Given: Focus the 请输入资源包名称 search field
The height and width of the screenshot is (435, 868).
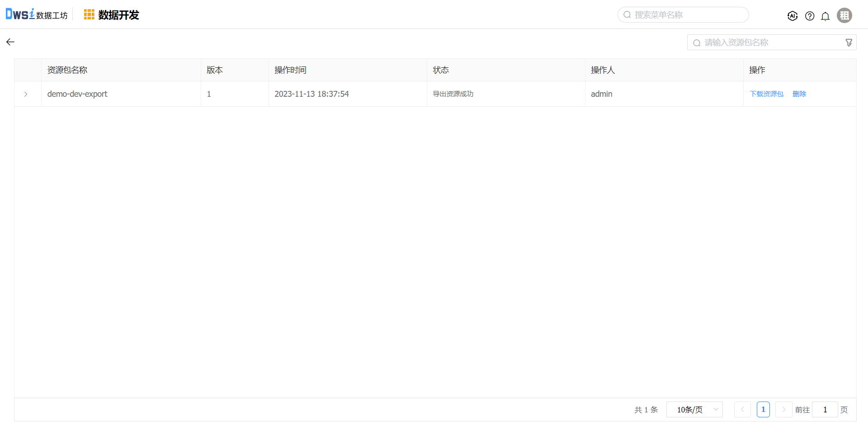Looking at the screenshot, I should (769, 43).
